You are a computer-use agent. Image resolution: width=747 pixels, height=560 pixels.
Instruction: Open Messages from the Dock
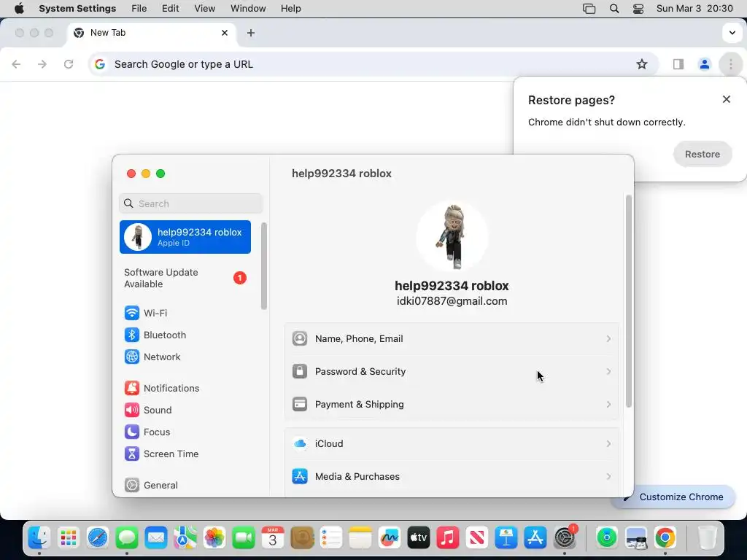127,538
